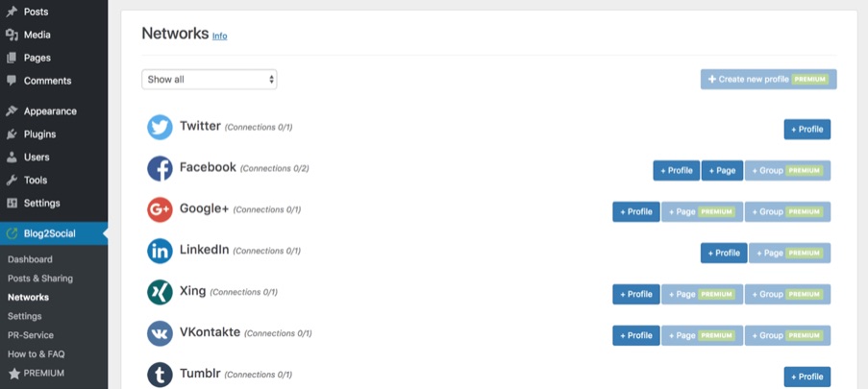Open the Show all network filter dropdown
Viewport: 868px width, 389px height.
coord(210,79)
